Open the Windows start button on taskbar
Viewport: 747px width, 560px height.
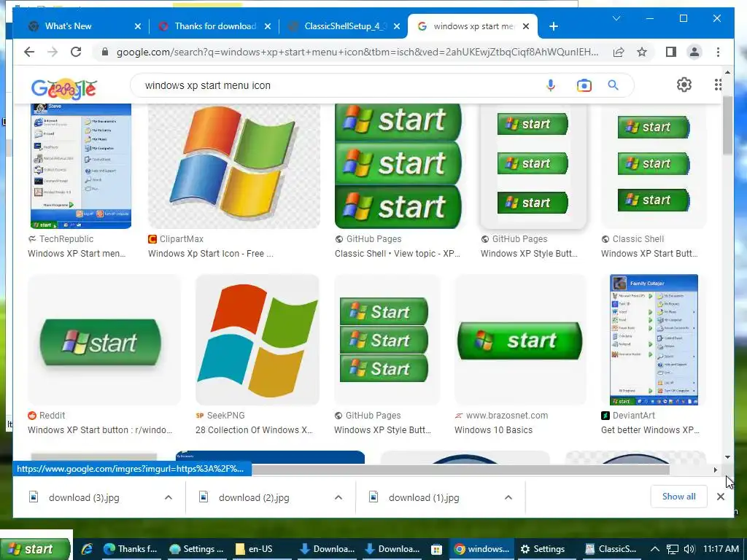35,549
